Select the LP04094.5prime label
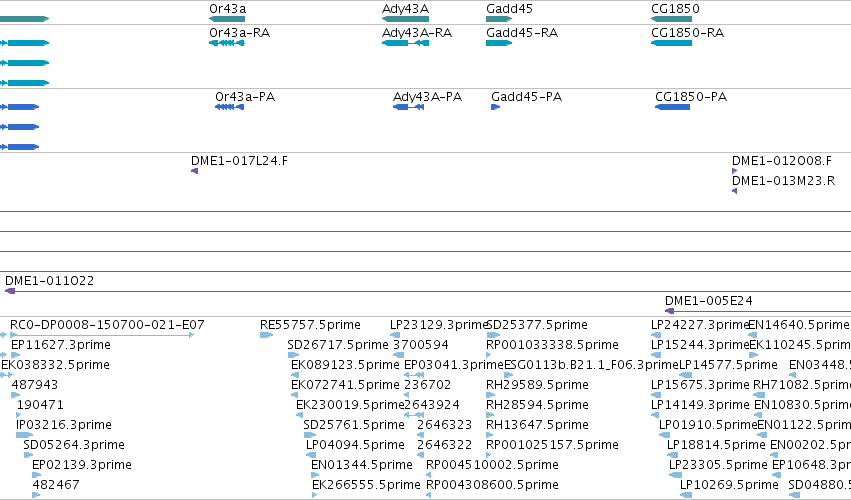The image size is (851, 500). [x=355, y=445]
